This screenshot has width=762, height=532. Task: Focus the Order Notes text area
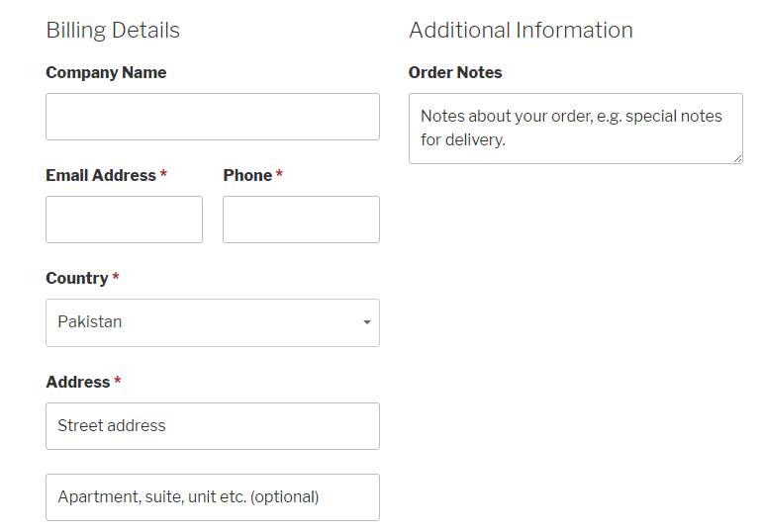click(575, 129)
